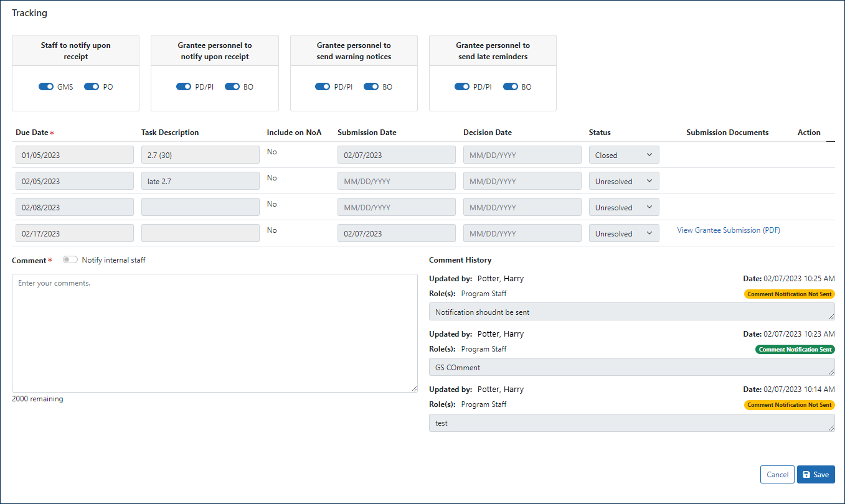Click submission date field in 02/05/2023 row
Screen dimensions: 845x504
point(397,181)
